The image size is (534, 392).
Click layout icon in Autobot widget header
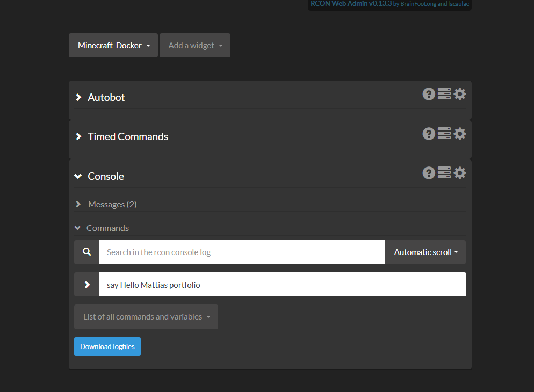[444, 93]
